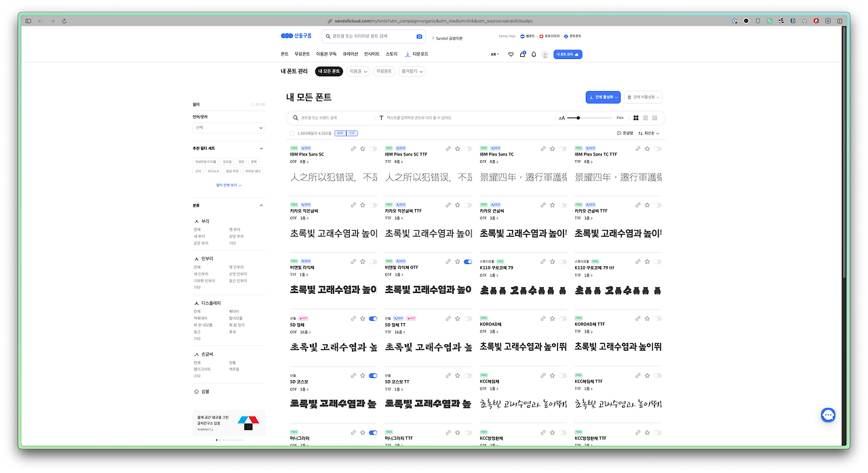Screen dimensions: 868x473
Task: Switch to list view icon
Action: pyautogui.click(x=644, y=117)
